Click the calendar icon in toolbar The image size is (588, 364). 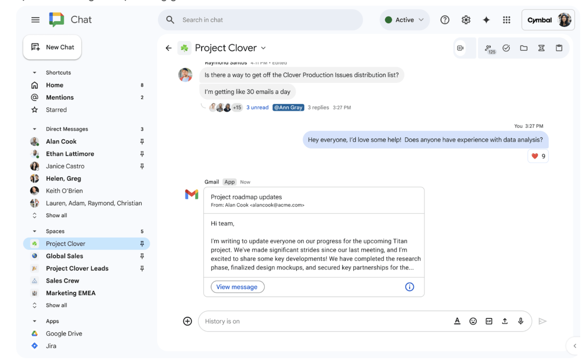click(x=559, y=48)
